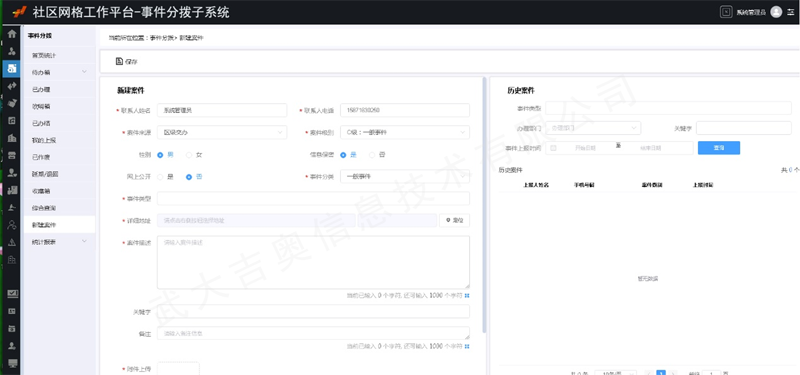Screen dimensions: 800x375
Task: Open the double-arrows icon in the dark sidebar
Action: coord(12,86)
